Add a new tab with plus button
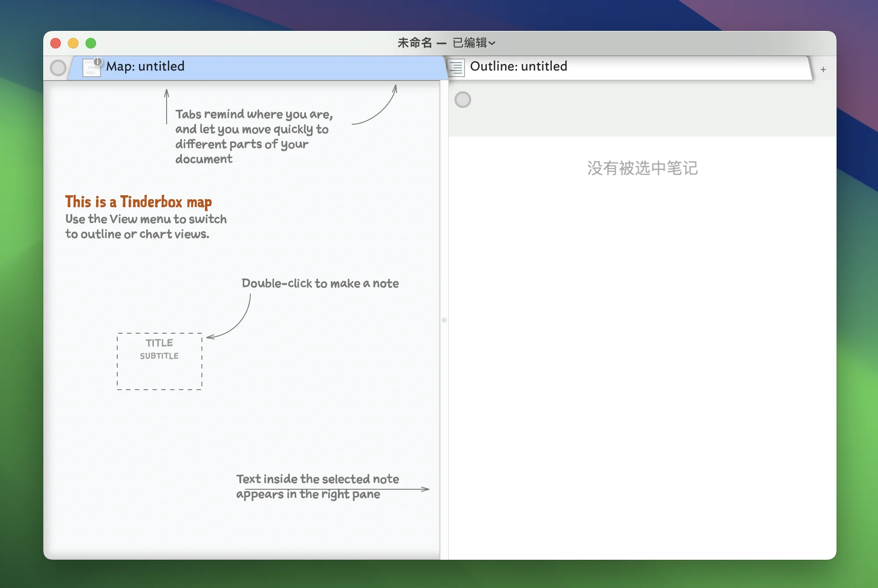This screenshot has height=588, width=878. (823, 69)
